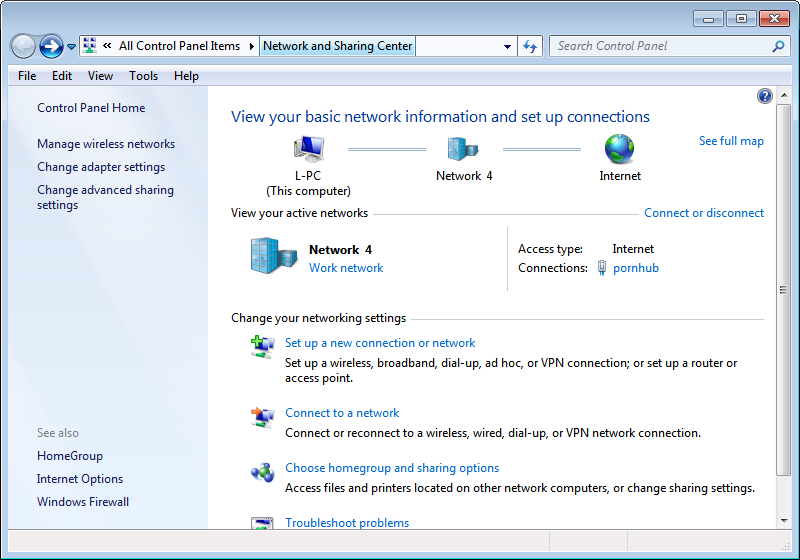Click the connection plug icon beside Connections
This screenshot has width=800, height=560.
[x=602, y=268]
